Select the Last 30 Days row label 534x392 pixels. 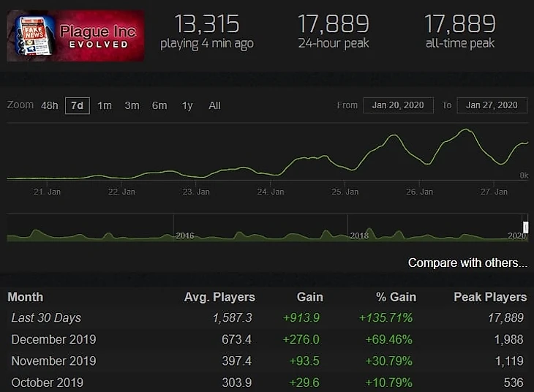click(x=46, y=317)
